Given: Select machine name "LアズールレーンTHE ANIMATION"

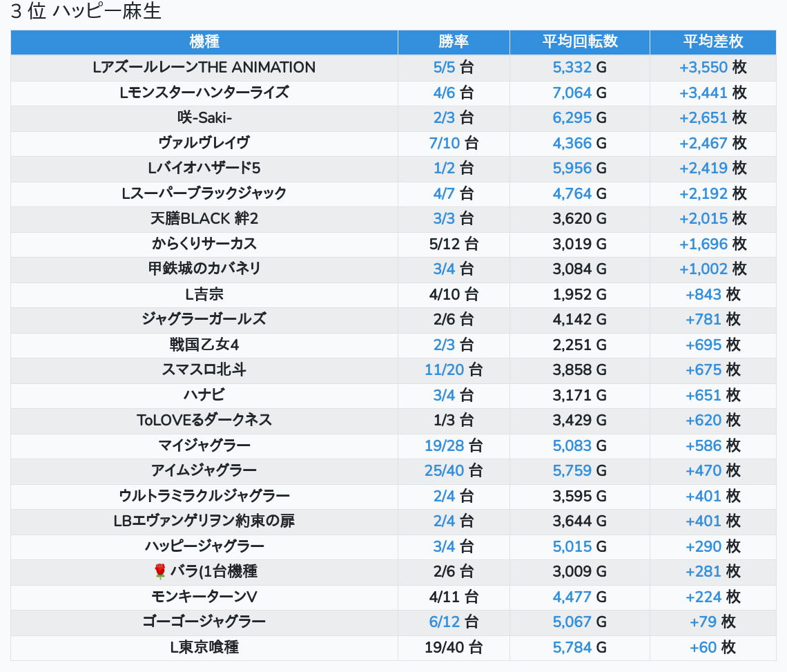Looking at the screenshot, I should pyautogui.click(x=204, y=67).
